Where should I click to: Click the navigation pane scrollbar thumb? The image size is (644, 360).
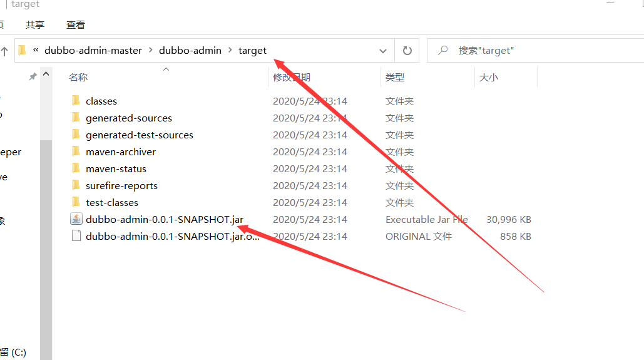(x=46, y=250)
